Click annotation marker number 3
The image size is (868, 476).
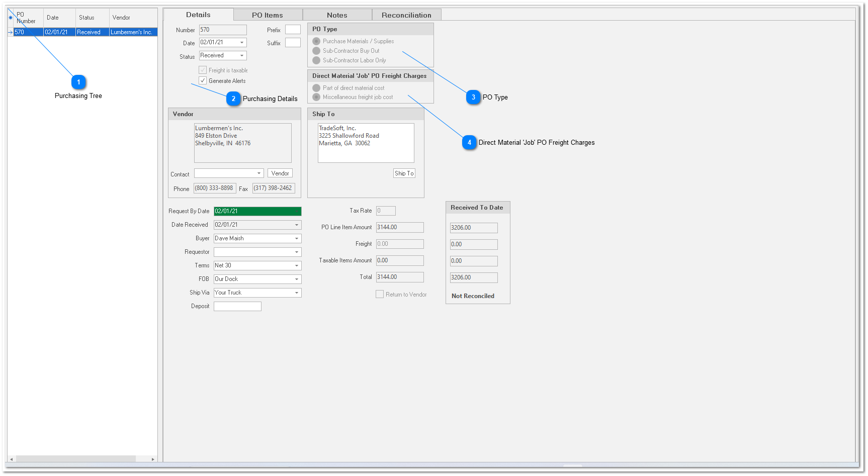[473, 97]
